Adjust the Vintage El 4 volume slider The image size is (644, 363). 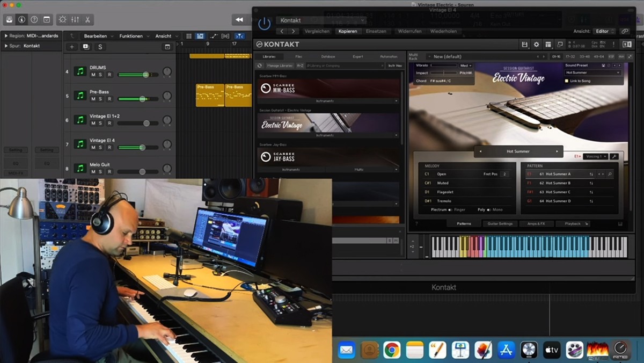coord(142,147)
